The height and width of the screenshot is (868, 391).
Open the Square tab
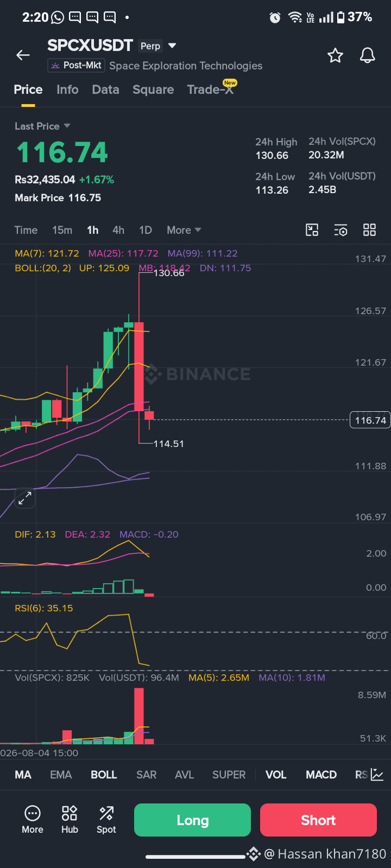pyautogui.click(x=153, y=90)
